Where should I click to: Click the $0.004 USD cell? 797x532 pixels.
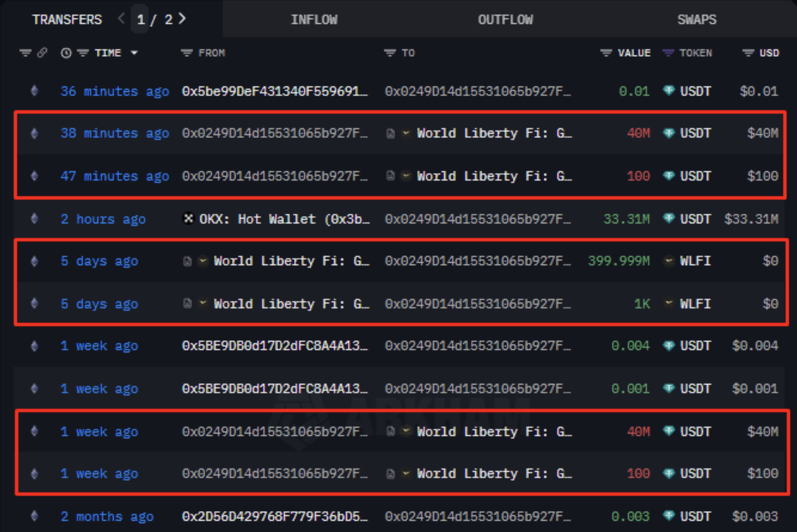coord(755,346)
